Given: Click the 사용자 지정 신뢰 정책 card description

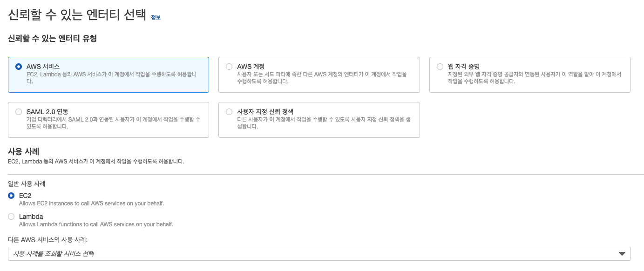Looking at the screenshot, I should pyautogui.click(x=324, y=123).
